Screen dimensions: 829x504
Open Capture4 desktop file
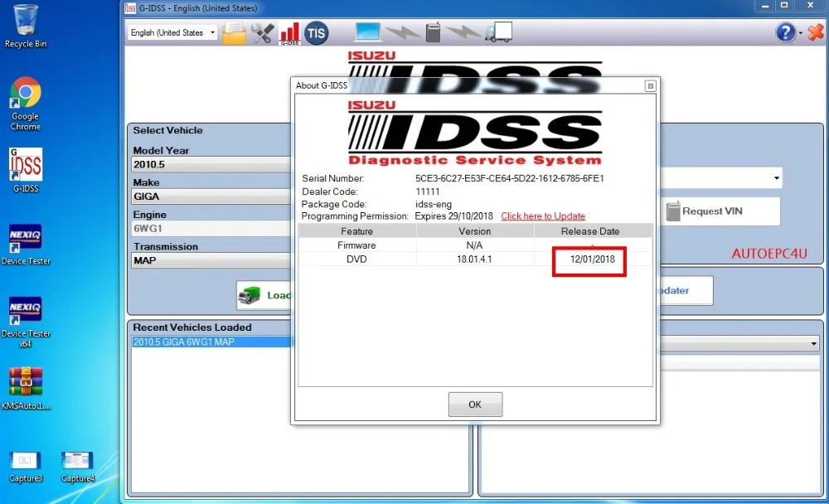click(x=77, y=468)
